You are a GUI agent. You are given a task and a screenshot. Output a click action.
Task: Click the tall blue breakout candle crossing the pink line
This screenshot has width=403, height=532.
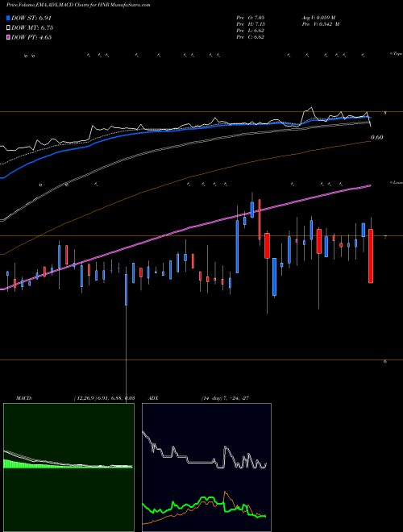tap(237, 247)
